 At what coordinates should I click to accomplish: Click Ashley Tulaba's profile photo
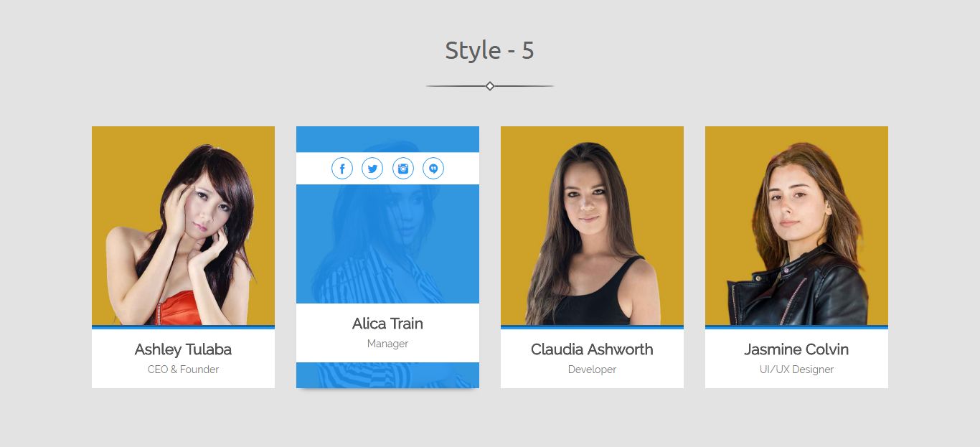tap(183, 226)
